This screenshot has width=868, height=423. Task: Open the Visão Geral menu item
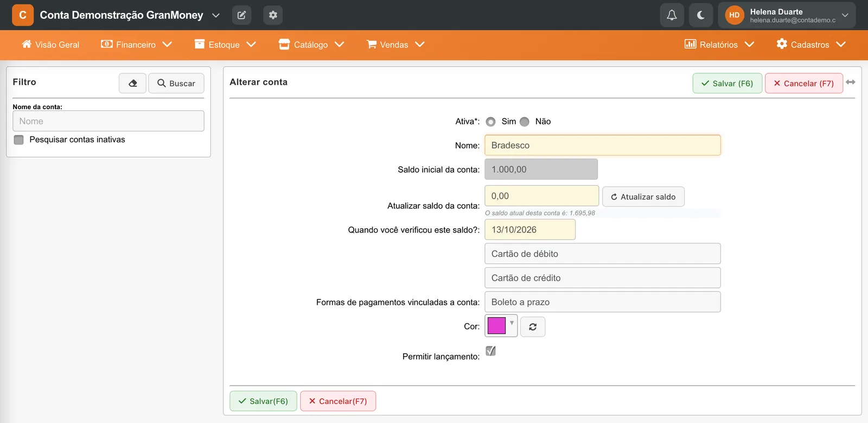click(50, 45)
